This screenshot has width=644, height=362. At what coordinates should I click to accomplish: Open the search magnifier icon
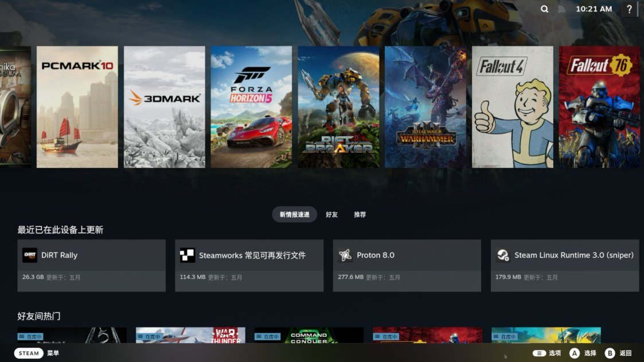click(x=544, y=9)
